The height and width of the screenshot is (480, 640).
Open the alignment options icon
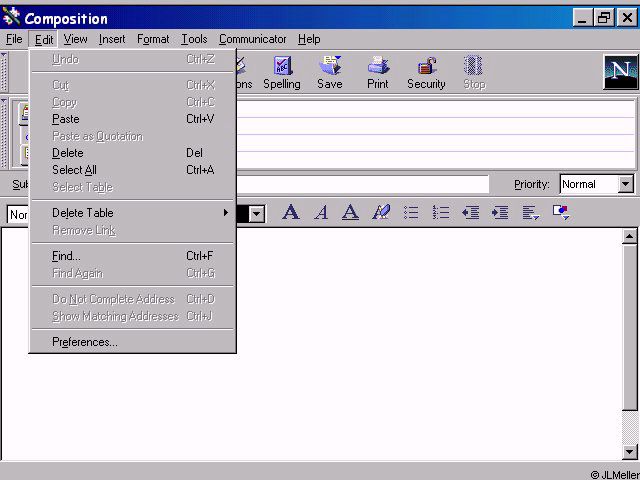[x=531, y=212]
